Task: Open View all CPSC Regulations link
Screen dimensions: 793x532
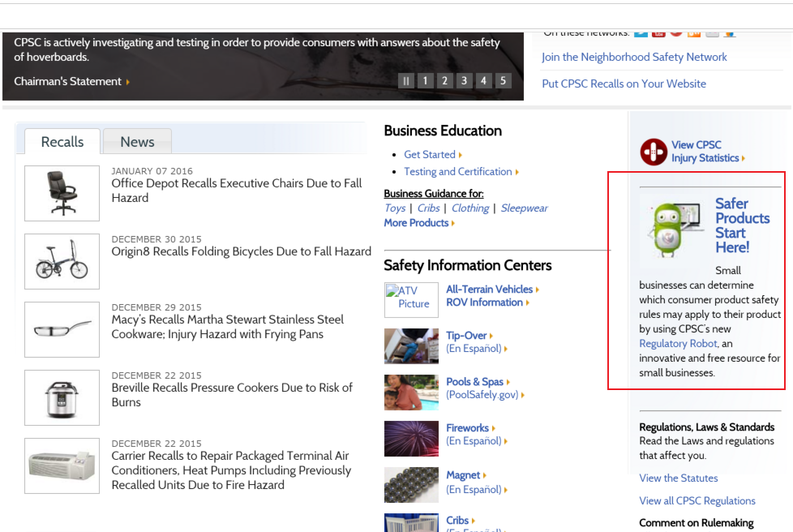Action: pyautogui.click(x=697, y=501)
